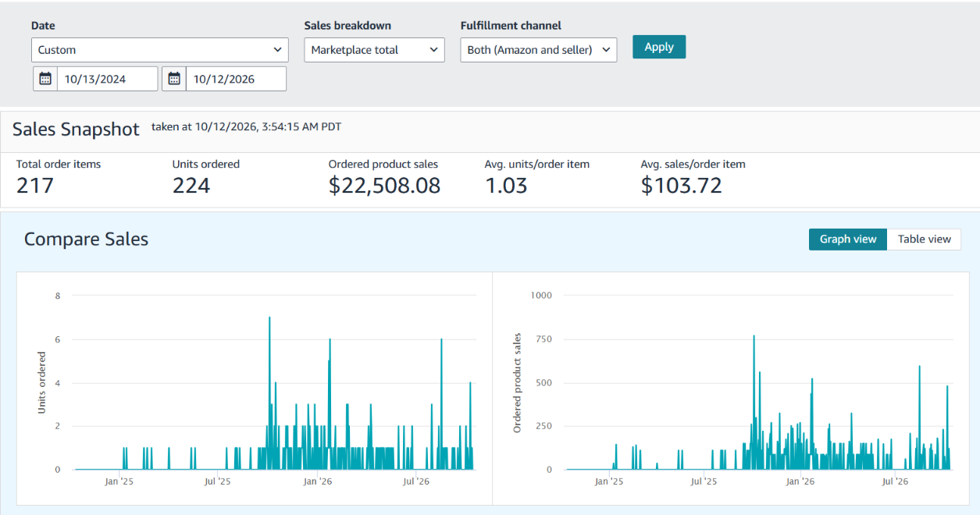The image size is (980, 515).
Task: Click the Compare Sales heading
Action: [x=86, y=240]
